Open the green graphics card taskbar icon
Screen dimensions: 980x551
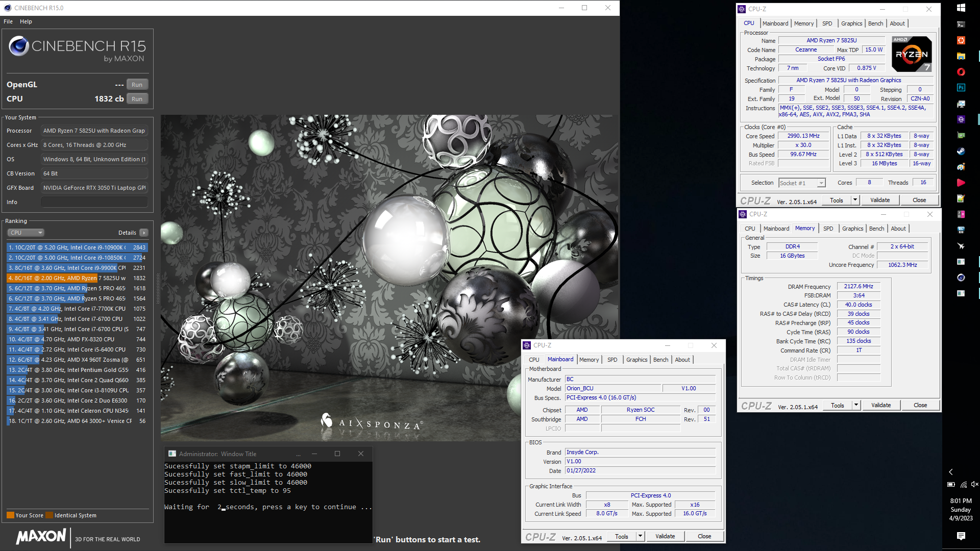pyautogui.click(x=961, y=135)
